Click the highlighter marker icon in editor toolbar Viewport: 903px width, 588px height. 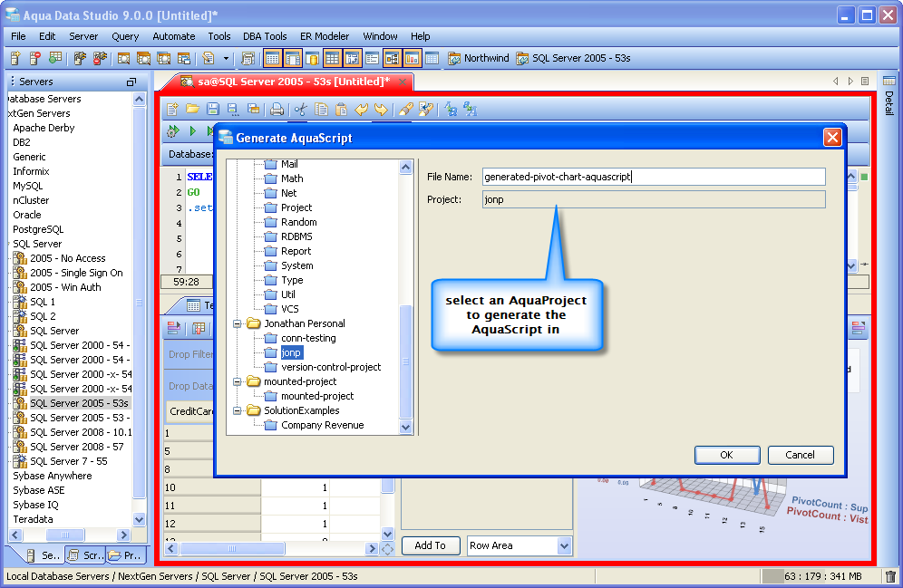point(405,109)
